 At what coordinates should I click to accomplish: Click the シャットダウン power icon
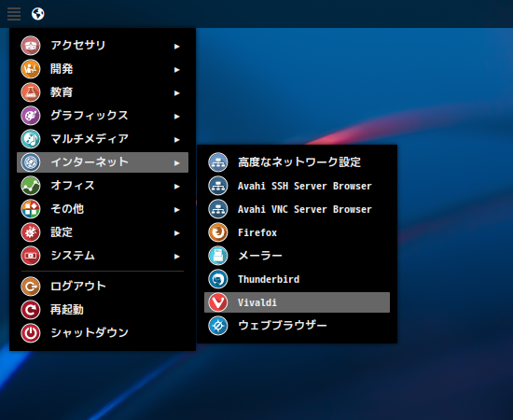[31, 333]
